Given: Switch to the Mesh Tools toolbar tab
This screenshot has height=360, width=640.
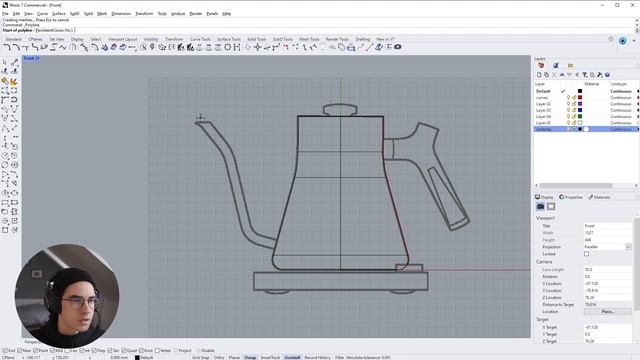Looking at the screenshot, I should (309, 39).
